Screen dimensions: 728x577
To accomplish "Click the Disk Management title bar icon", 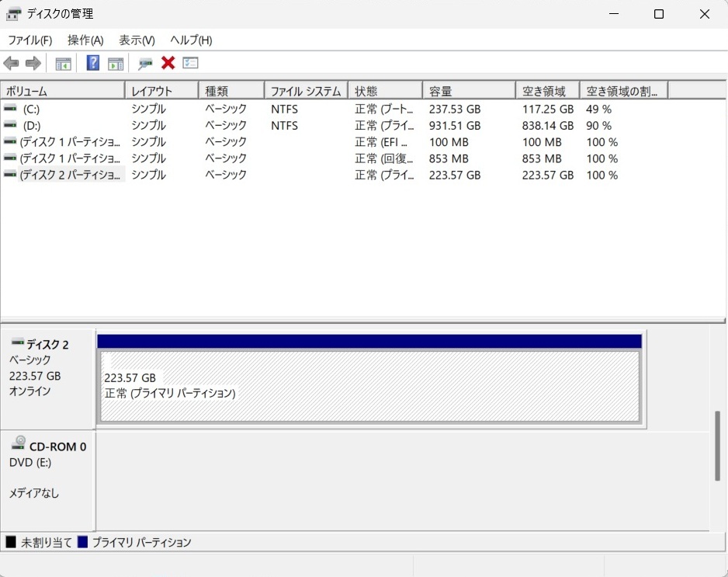I will (x=13, y=14).
